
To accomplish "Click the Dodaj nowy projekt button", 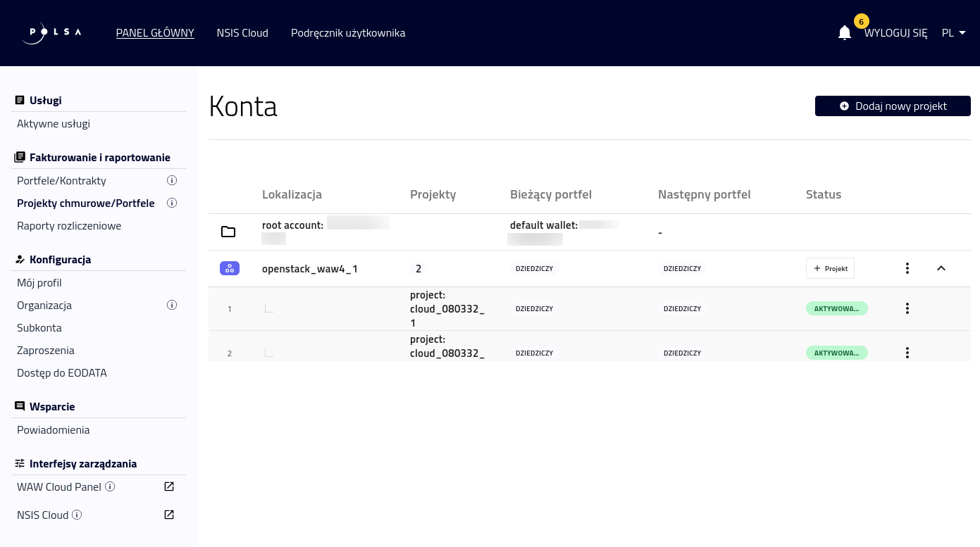I will (893, 106).
